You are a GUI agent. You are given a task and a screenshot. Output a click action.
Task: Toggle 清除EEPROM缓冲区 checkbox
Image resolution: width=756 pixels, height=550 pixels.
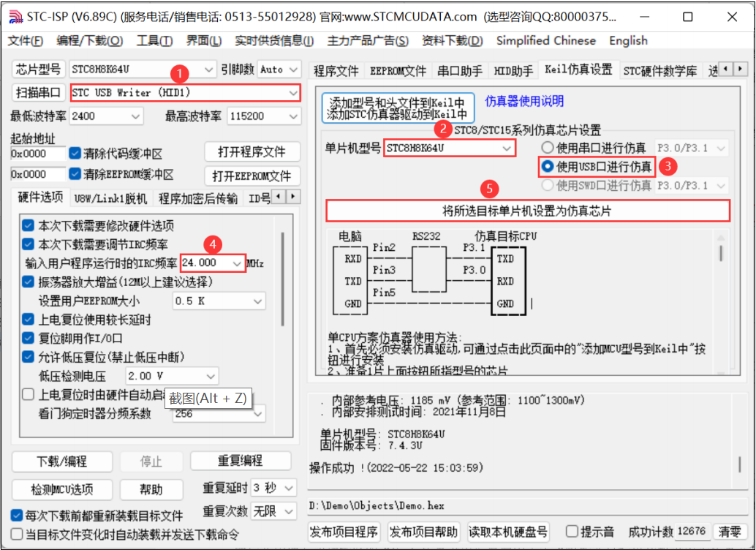click(75, 173)
